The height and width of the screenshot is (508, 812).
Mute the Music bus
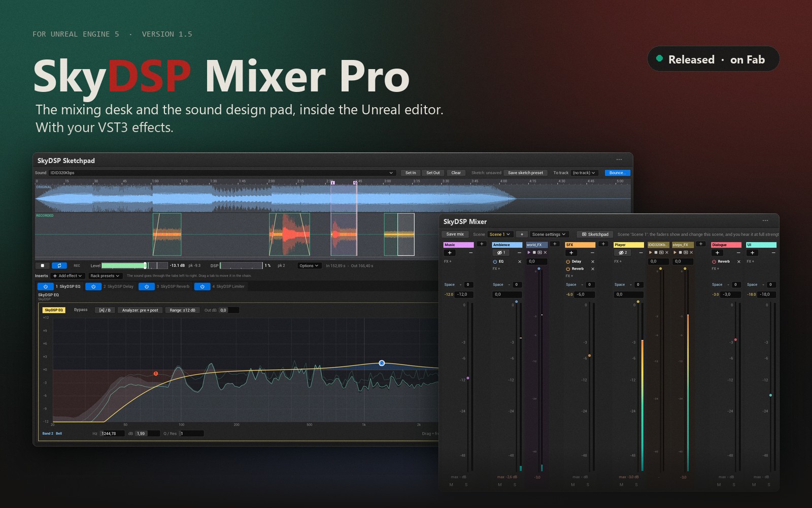pos(451,485)
